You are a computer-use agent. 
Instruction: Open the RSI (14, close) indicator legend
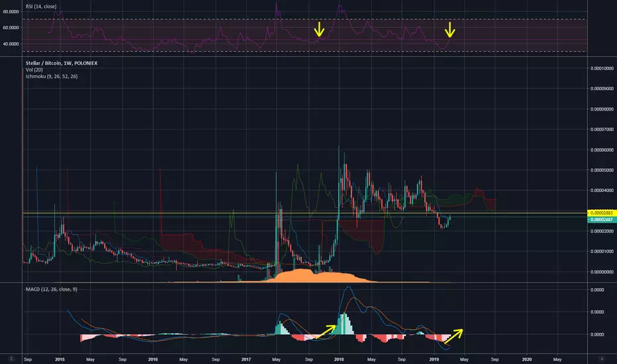41,7
